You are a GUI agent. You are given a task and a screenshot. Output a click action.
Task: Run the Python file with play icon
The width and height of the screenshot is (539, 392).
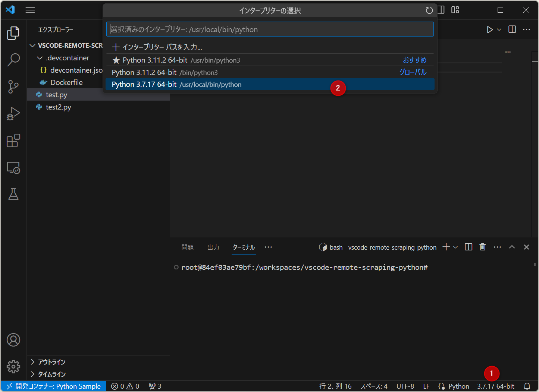[x=490, y=29]
